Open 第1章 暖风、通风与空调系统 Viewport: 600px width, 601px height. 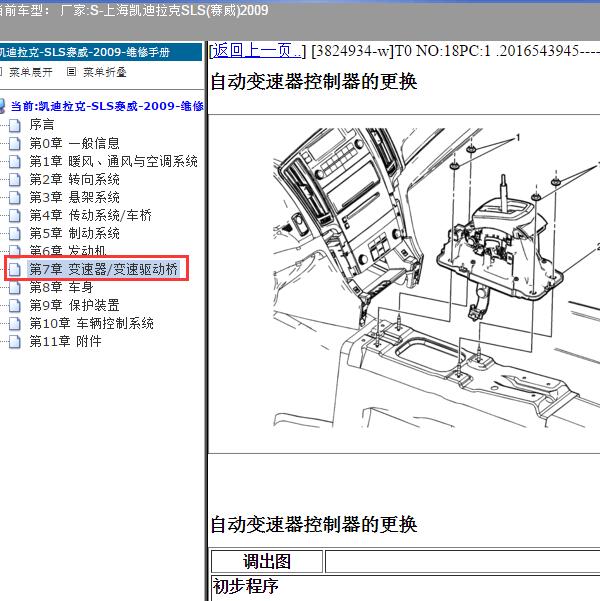click(x=113, y=161)
